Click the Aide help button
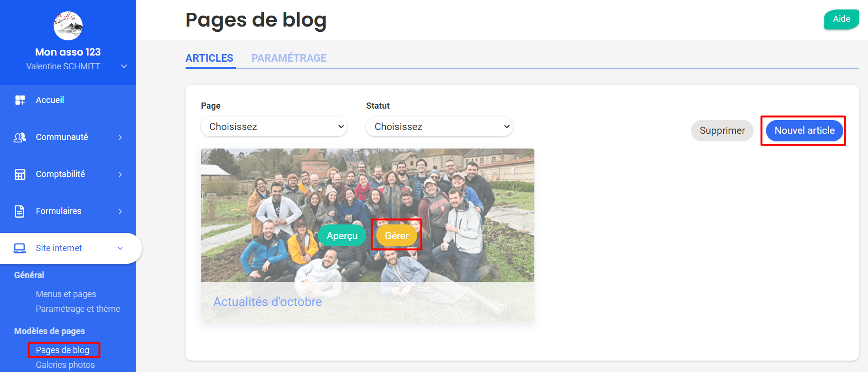This screenshot has width=868, height=372. pos(841,19)
